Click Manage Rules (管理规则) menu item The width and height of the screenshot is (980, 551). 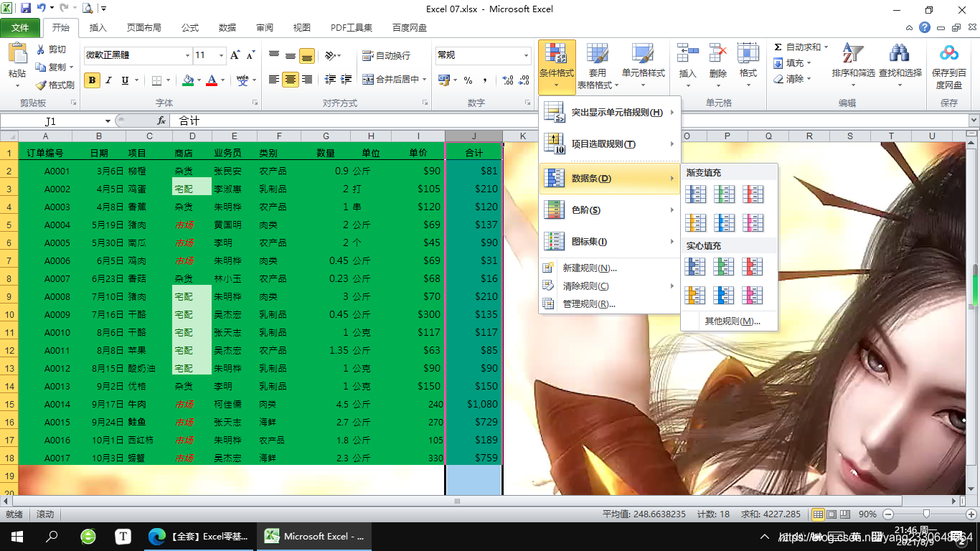[x=610, y=304]
